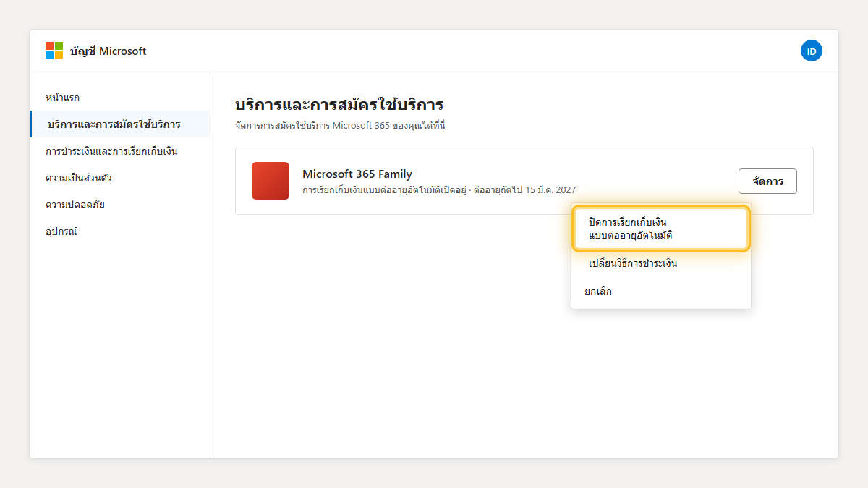Click the red Microsoft 365 Family icon
Image resolution: width=868 pixels, height=488 pixels.
[x=271, y=181]
